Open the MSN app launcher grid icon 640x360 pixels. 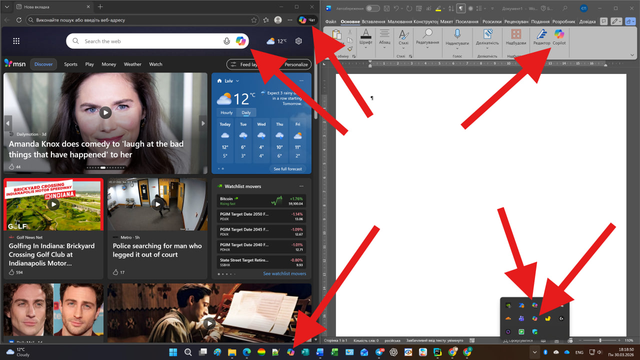click(x=16, y=41)
